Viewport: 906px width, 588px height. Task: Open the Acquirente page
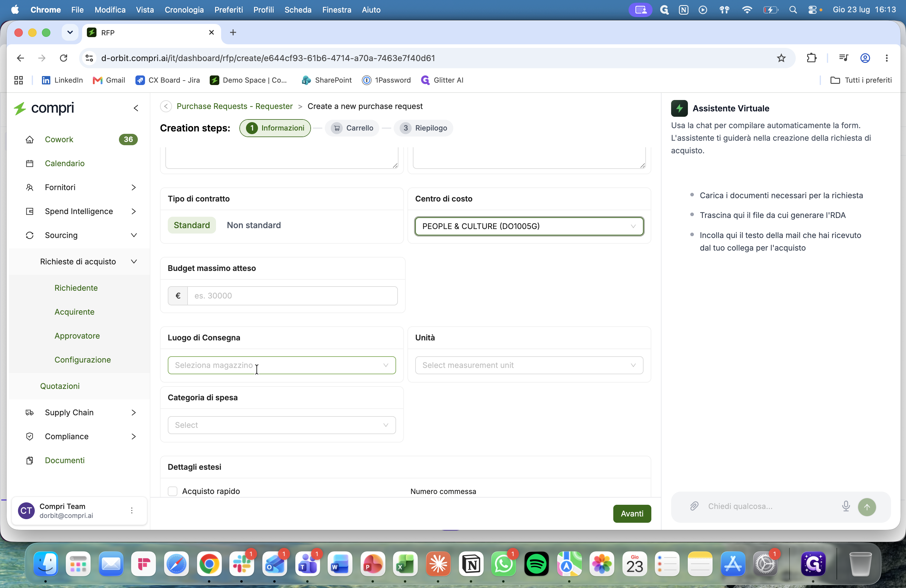pyautogui.click(x=74, y=312)
